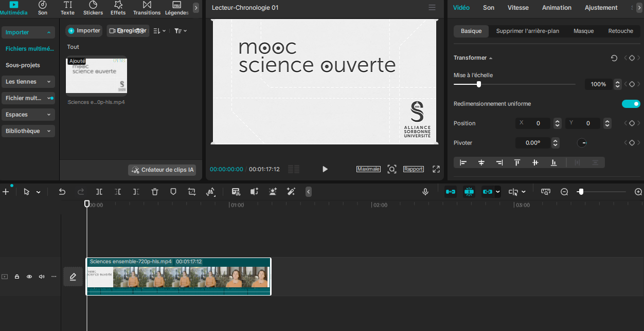Add keyframe for Mise à l'échelle
Image resolution: width=644 pixels, height=331 pixels.
point(632,84)
